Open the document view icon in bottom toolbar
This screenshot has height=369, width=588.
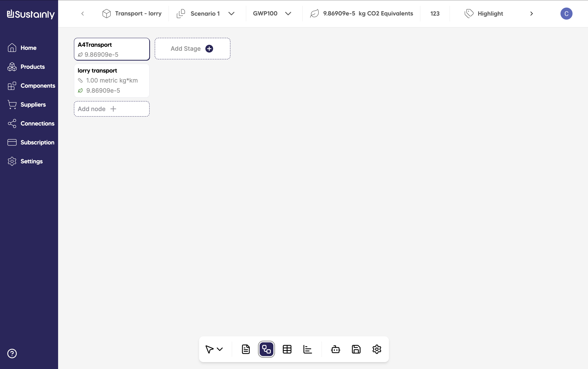point(246,349)
